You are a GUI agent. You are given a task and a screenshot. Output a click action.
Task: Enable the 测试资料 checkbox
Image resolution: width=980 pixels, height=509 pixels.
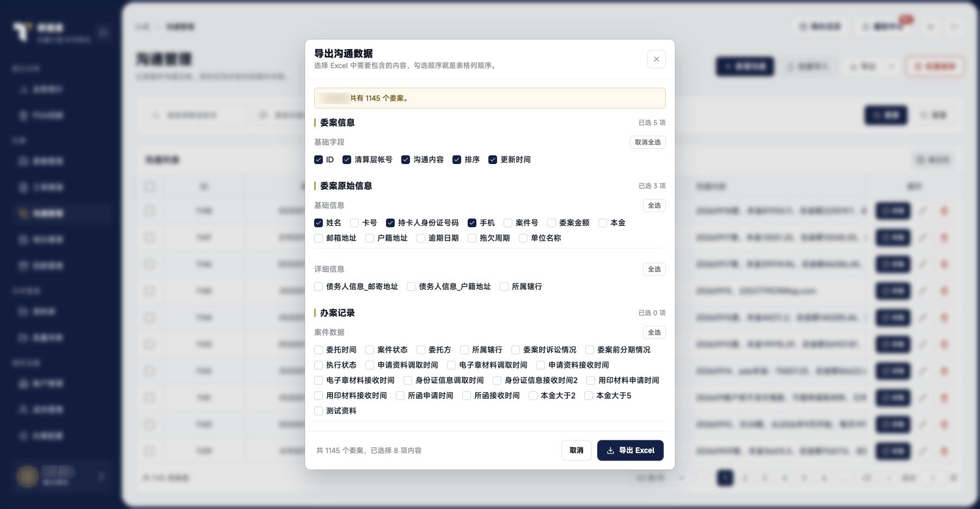[x=318, y=411]
